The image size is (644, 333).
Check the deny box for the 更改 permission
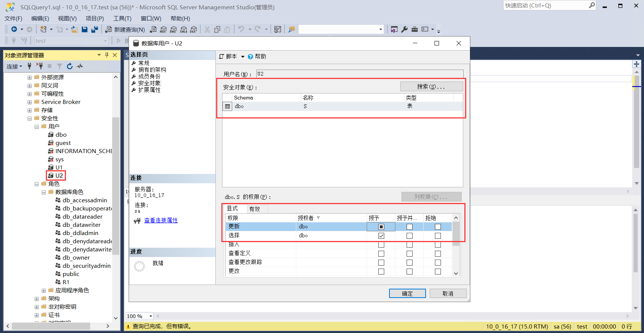click(x=438, y=272)
